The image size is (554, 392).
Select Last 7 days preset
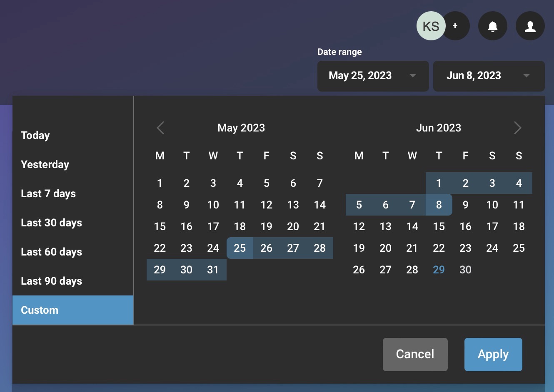[x=48, y=194]
